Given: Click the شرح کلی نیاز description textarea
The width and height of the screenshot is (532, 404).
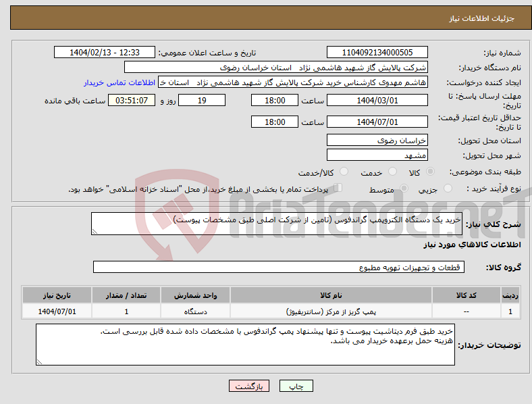Looking at the screenshot, I should [x=277, y=224].
